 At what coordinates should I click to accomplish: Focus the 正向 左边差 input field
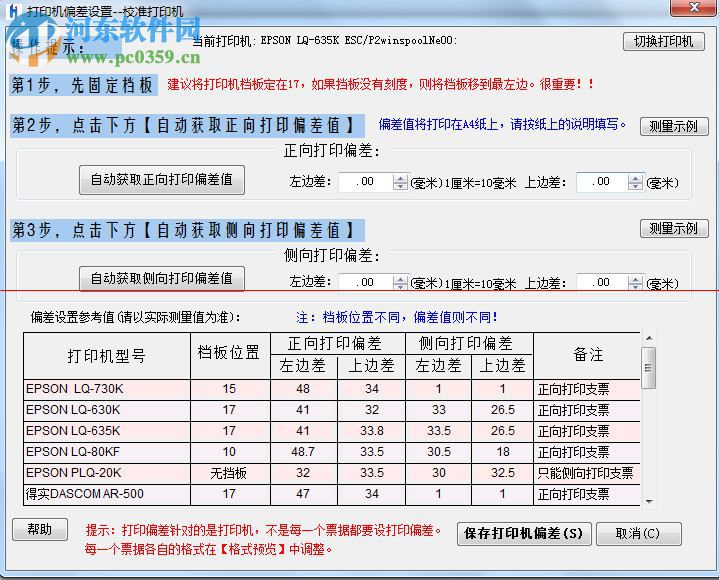click(x=365, y=182)
